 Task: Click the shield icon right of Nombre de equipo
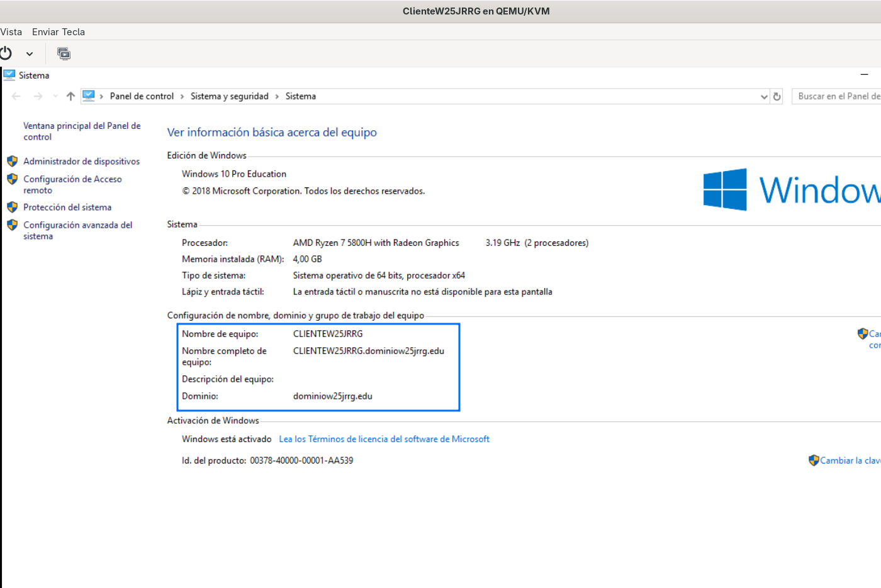[x=863, y=333]
